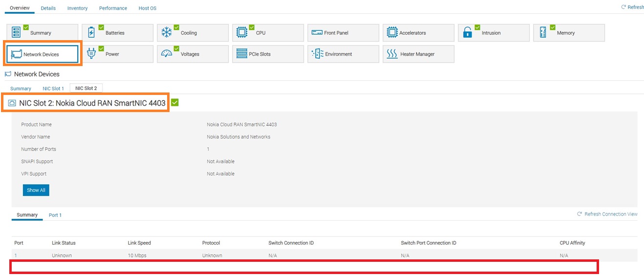
Task: Open the Port 1 tab
Action: pyautogui.click(x=55, y=215)
